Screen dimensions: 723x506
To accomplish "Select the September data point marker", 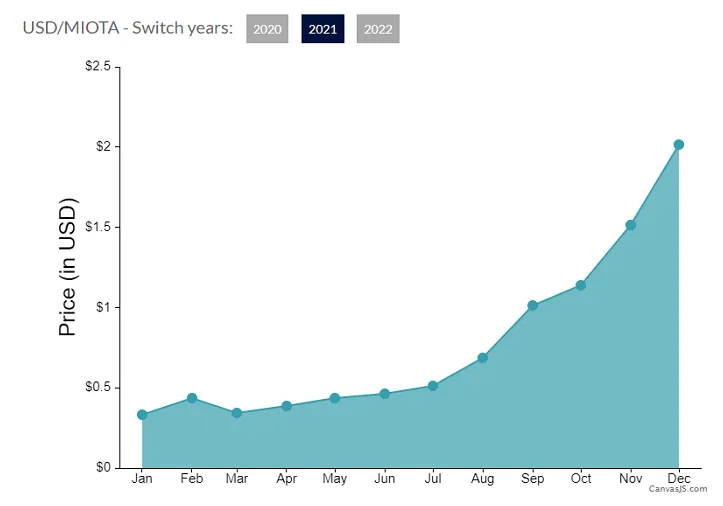I will click(x=532, y=305).
